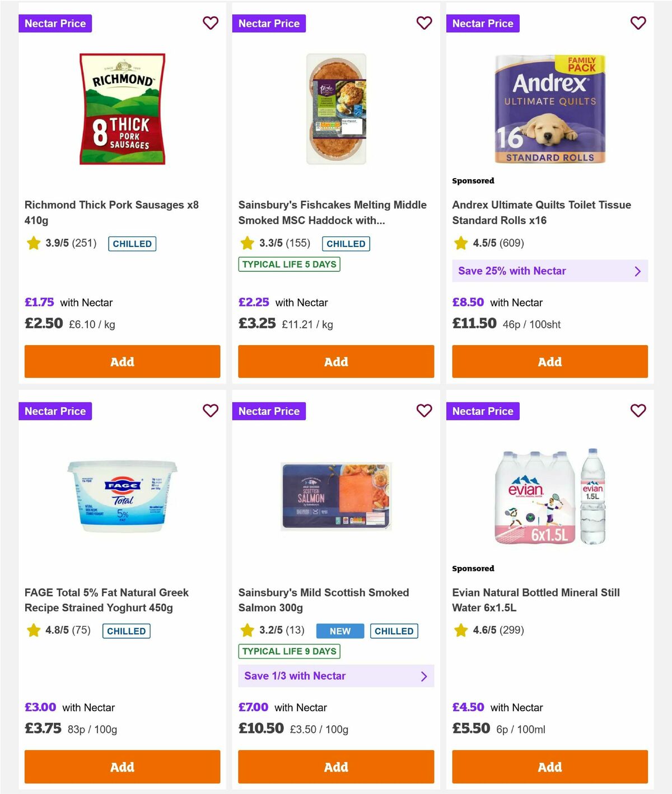The height and width of the screenshot is (794, 672).
Task: Open Andrex Ultimate Quilts product page
Action: [541, 212]
